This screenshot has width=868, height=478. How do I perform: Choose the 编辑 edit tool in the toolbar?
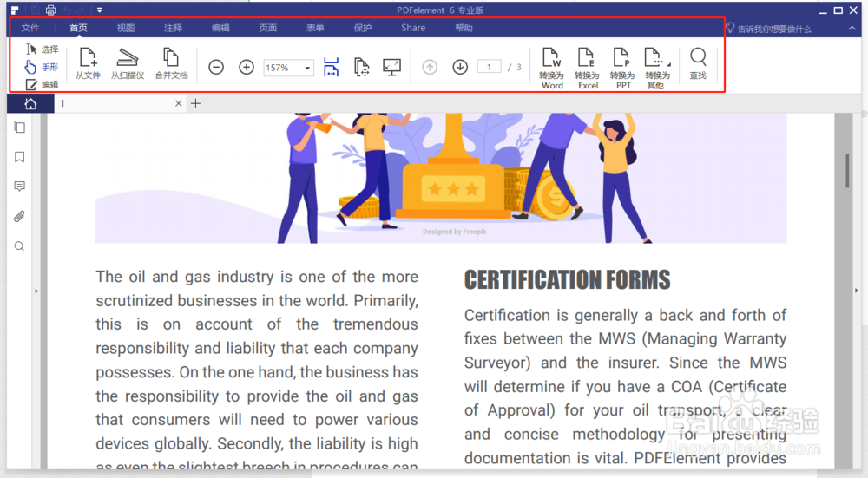pyautogui.click(x=42, y=84)
